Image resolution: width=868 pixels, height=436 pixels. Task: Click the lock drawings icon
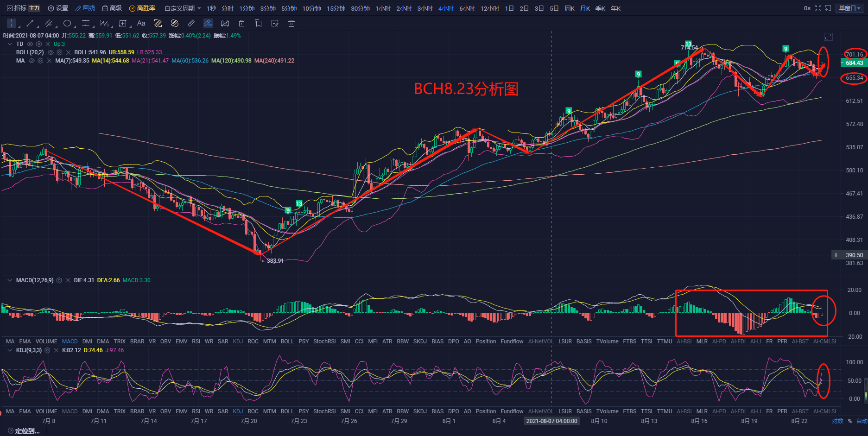241,23
